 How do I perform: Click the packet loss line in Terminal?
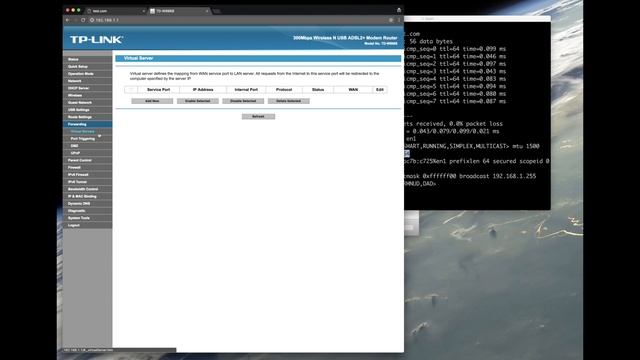pyautogui.click(x=453, y=124)
